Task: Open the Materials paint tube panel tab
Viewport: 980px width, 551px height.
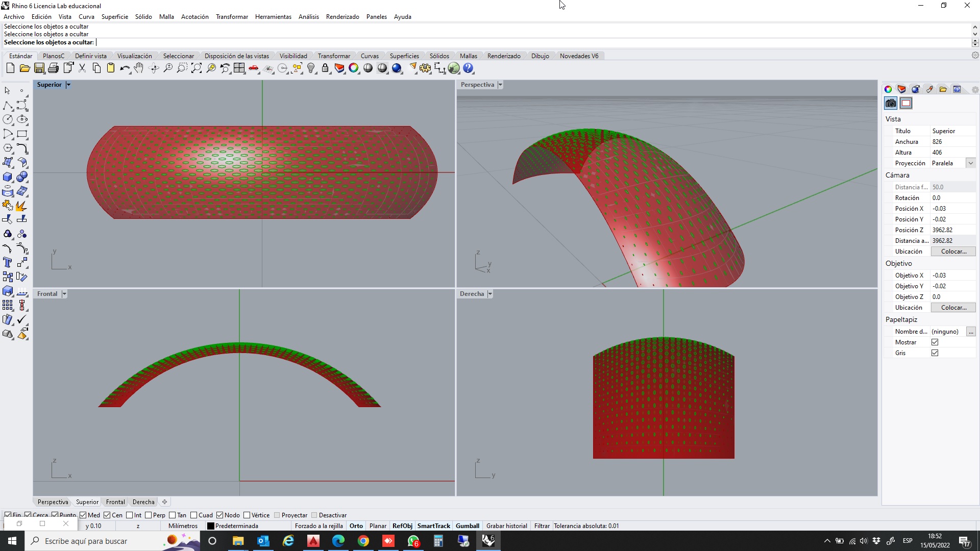Action: (x=929, y=89)
